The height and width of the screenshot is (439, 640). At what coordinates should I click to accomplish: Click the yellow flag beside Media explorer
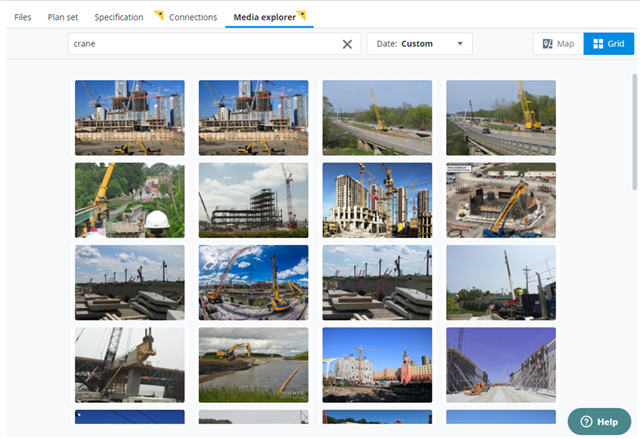[x=301, y=15]
